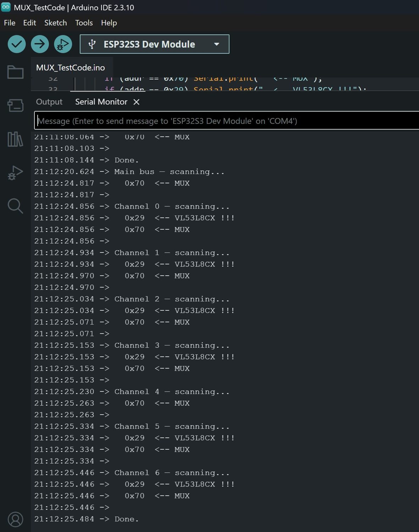Open the Boards Manager sidebar icon
Viewport: 419px width, 532px height.
(x=15, y=105)
